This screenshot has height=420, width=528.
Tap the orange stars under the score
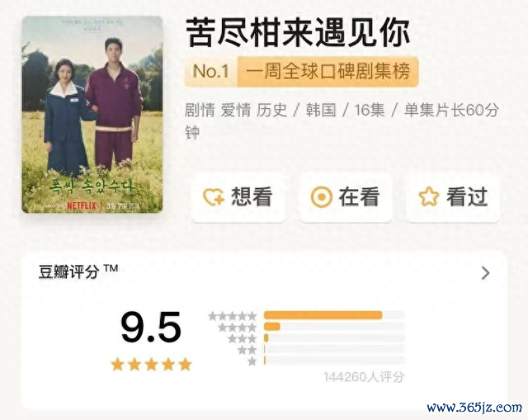pos(151,365)
